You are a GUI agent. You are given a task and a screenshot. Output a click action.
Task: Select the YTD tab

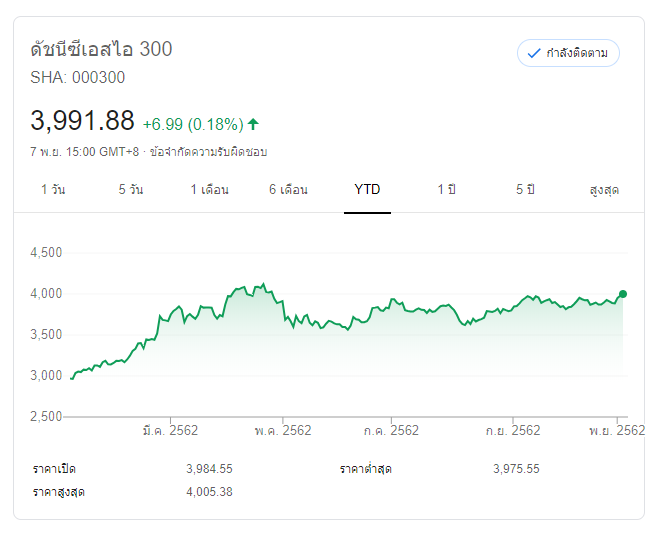coord(367,190)
